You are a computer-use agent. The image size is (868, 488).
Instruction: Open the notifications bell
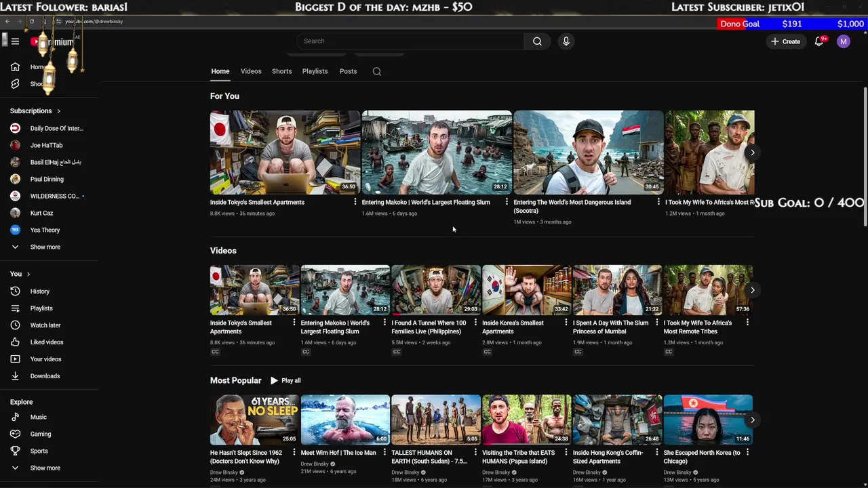tap(819, 41)
